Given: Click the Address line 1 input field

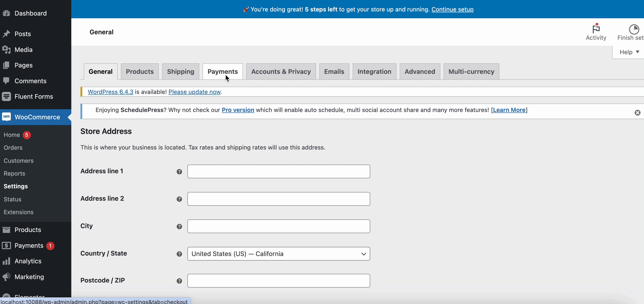Looking at the screenshot, I should point(278,171).
